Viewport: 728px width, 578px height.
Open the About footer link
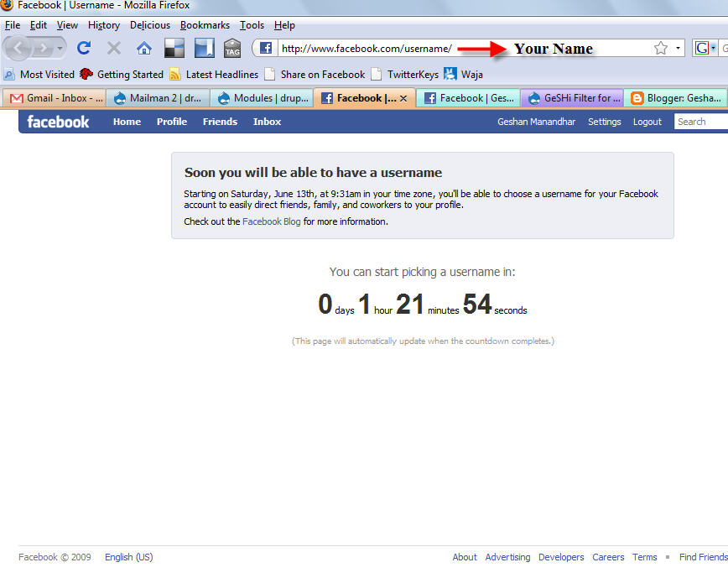tap(465, 557)
